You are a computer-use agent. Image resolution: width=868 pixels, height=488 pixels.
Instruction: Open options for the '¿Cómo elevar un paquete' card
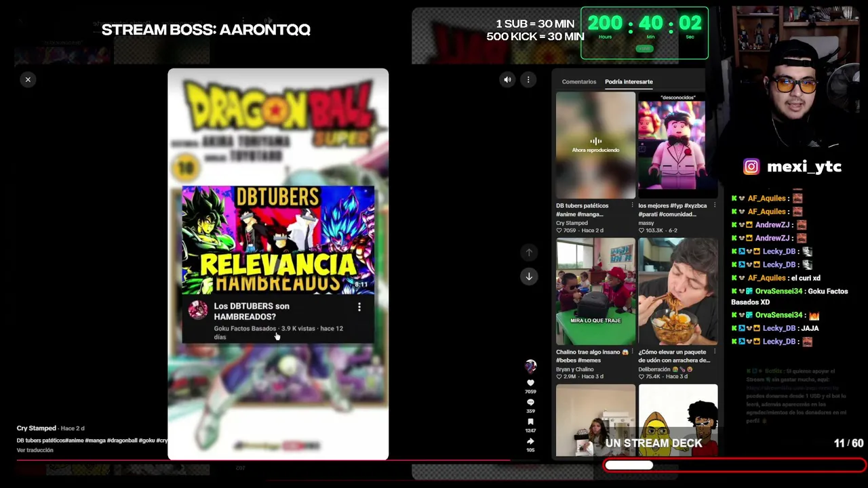pos(714,352)
